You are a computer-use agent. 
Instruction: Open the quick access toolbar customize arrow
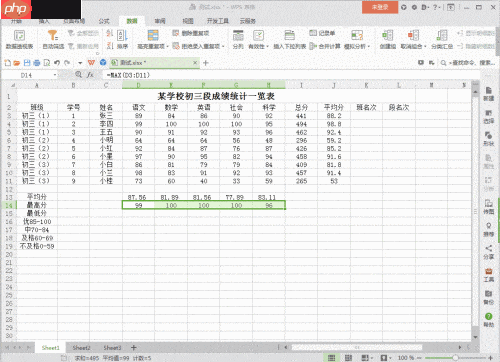80,63
